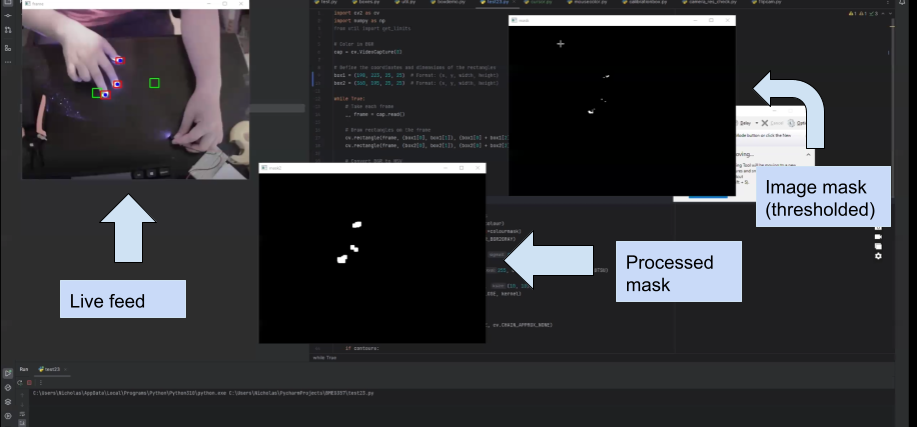This screenshot has height=427, width=917.
Task: Close the frame live feed window
Action: (x=241, y=4)
